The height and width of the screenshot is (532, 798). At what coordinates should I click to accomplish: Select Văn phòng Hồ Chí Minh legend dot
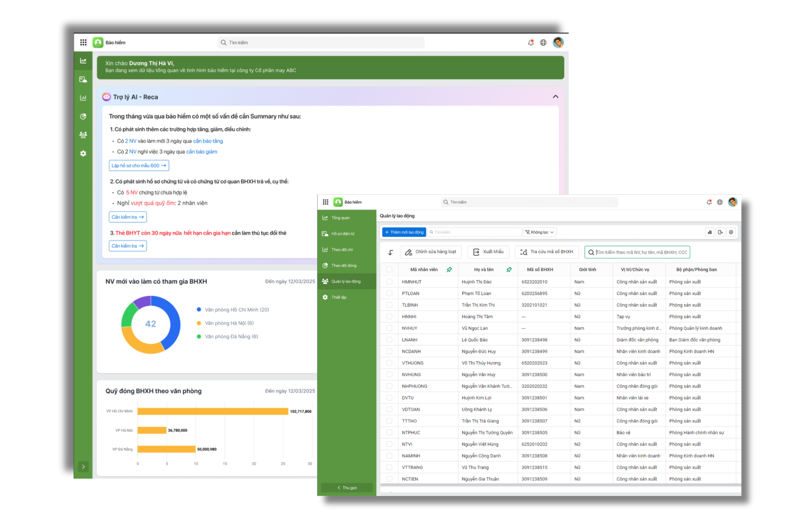pos(199,310)
